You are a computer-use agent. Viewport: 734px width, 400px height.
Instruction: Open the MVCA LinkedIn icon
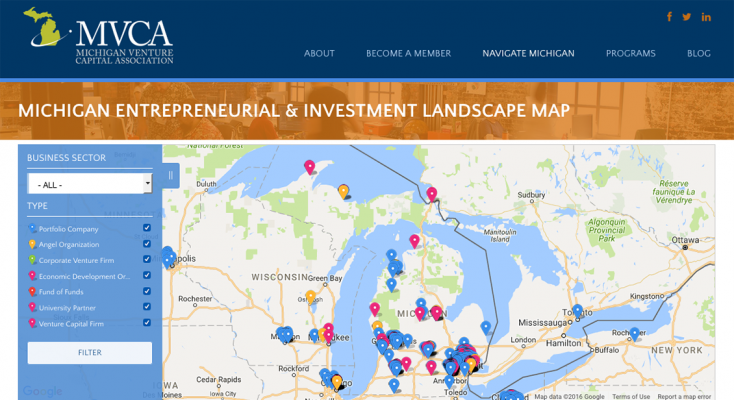pos(706,17)
